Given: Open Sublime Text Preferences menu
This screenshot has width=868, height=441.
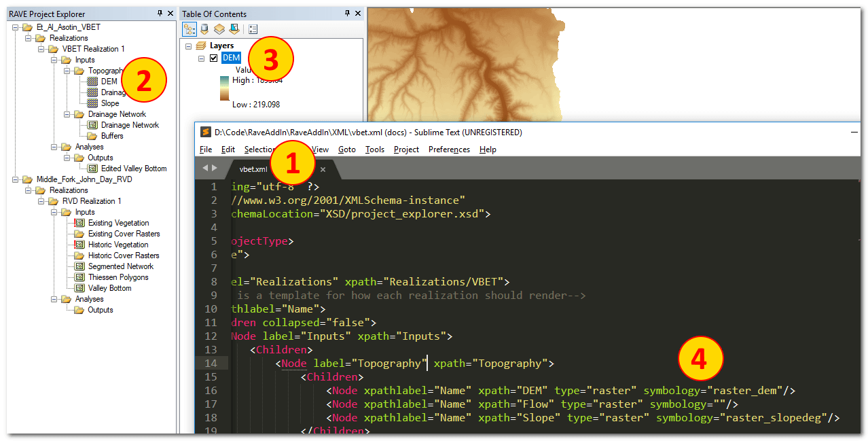Looking at the screenshot, I should click(449, 149).
